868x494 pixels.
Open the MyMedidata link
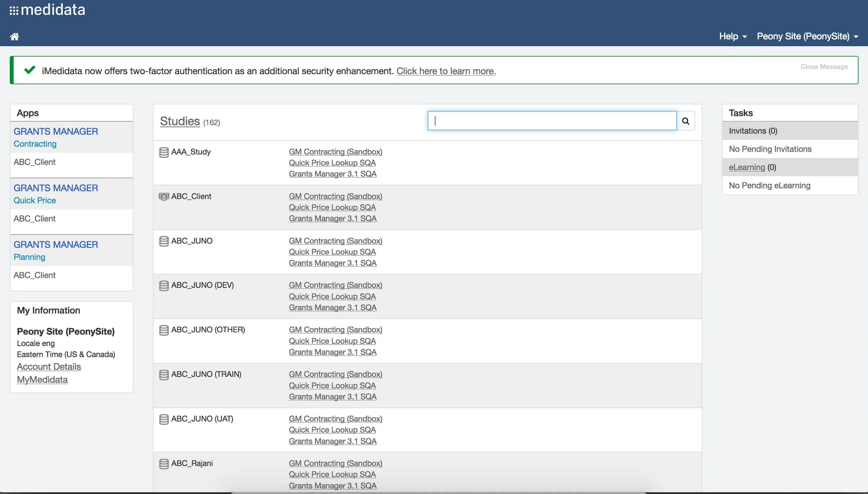tap(42, 380)
